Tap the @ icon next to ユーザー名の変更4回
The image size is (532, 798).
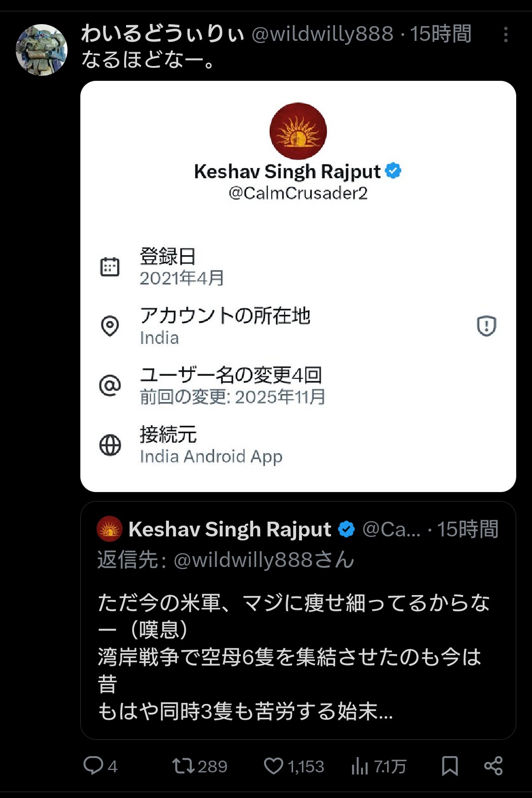110,385
